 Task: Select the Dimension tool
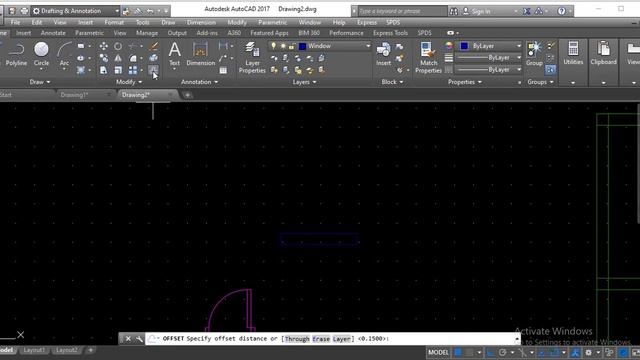pos(200,54)
